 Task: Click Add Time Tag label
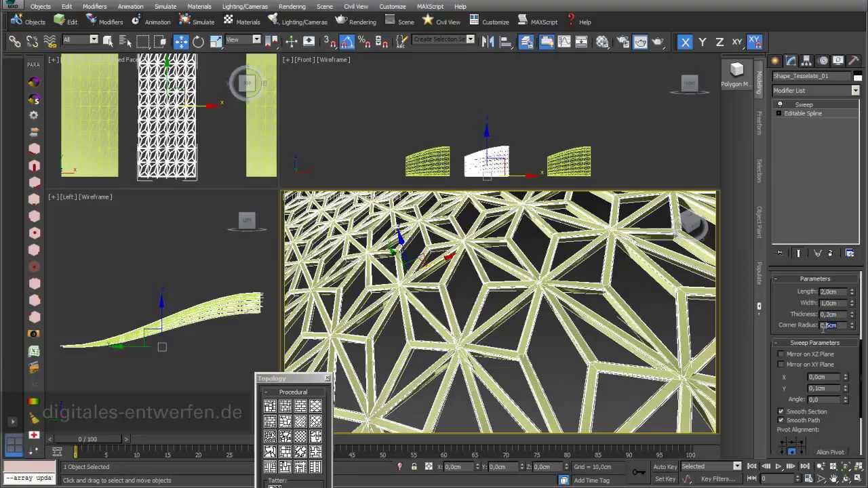(591, 480)
